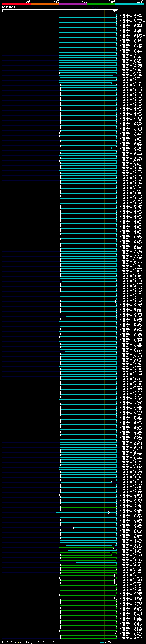Click the cyan ~100% identity legend segment
The image size is (146, 644).
pyautogui.click(x=130, y=4)
